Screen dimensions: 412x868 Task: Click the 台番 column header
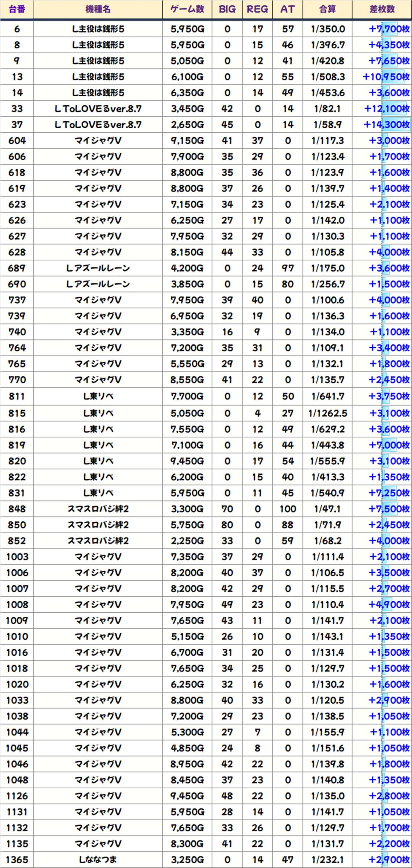tap(17, 9)
